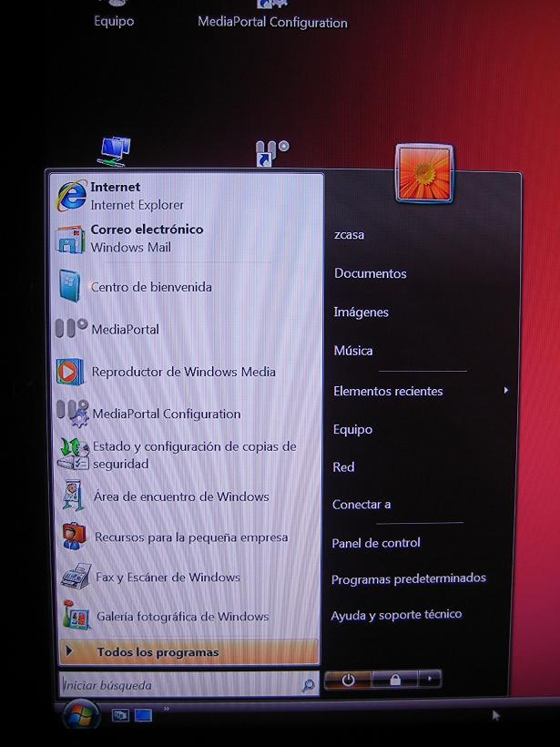
Task: Open Música folder
Action: (x=353, y=351)
